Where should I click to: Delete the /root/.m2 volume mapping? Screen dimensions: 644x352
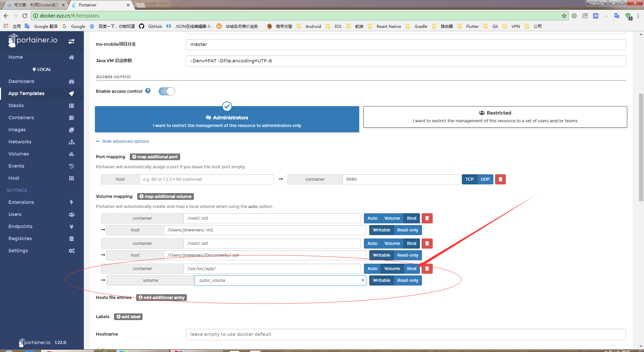pos(427,218)
